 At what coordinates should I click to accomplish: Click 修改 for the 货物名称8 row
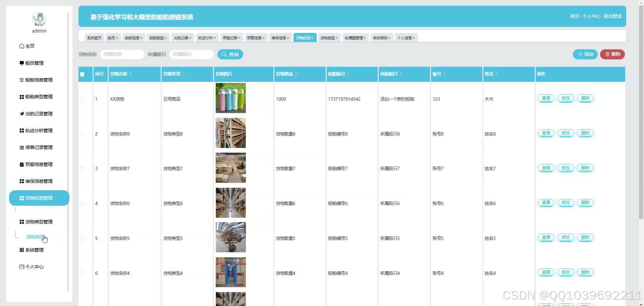coord(566,133)
